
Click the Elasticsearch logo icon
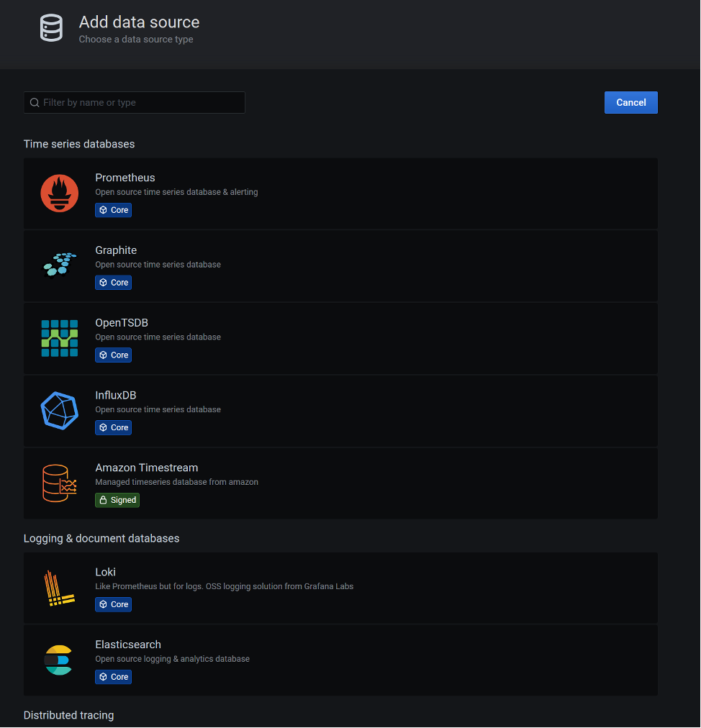pyautogui.click(x=58, y=660)
